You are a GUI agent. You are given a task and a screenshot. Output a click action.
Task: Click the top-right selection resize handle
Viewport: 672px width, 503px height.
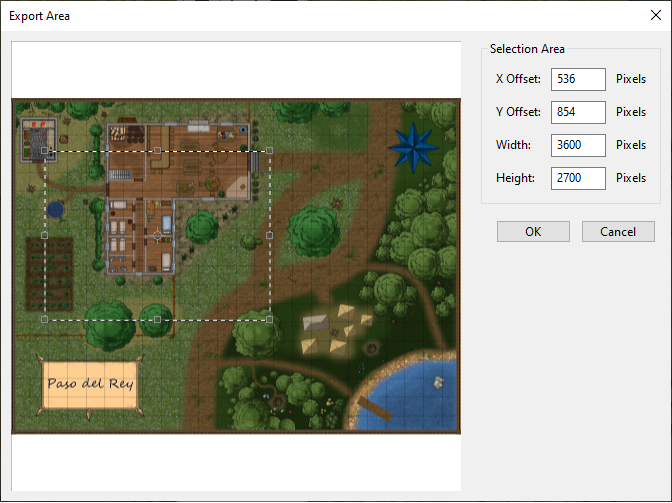pyautogui.click(x=269, y=151)
